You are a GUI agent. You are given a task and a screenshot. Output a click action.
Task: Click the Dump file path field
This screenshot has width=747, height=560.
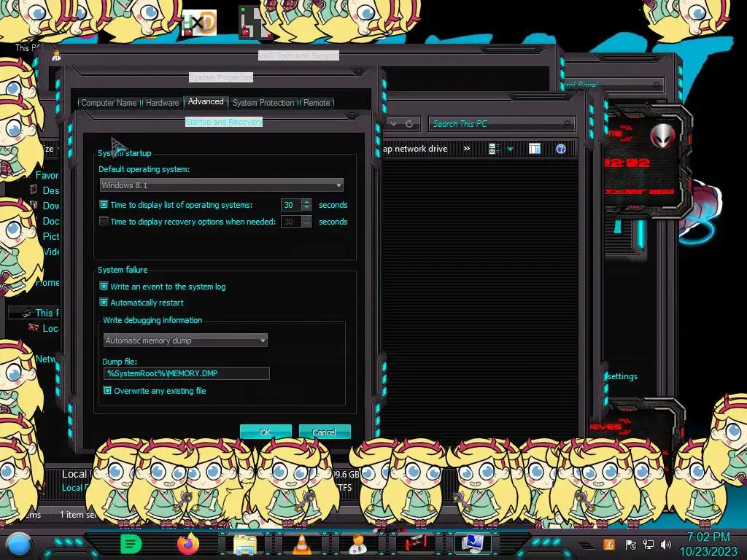click(186, 373)
